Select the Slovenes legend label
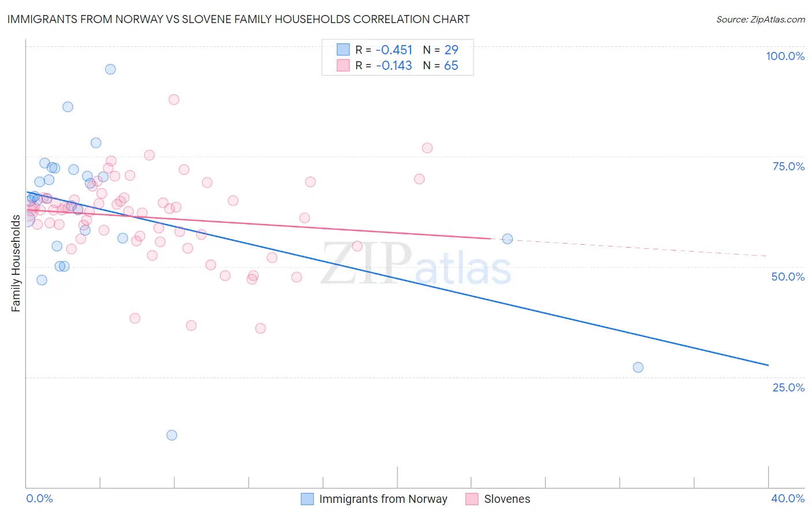812x515 pixels. pos(507,499)
